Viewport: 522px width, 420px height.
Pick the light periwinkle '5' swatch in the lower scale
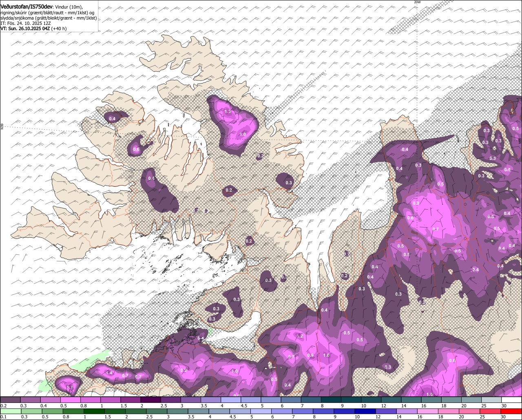(x=261, y=411)
